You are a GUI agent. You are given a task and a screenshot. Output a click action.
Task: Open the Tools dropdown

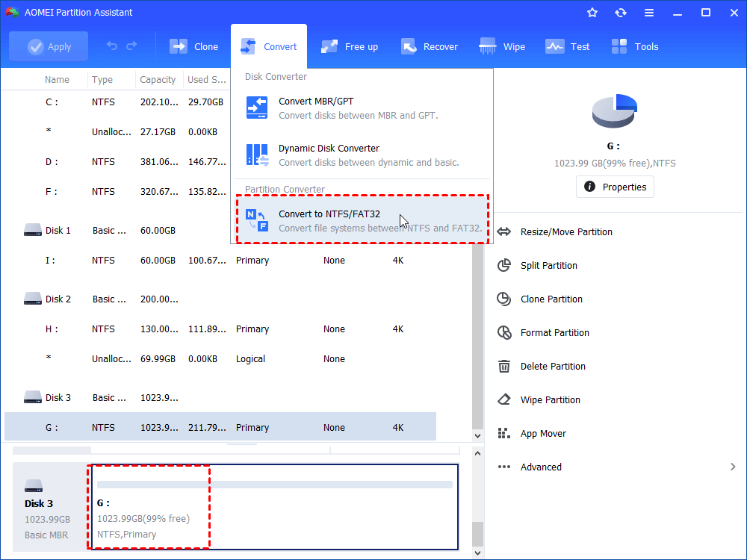(x=634, y=46)
